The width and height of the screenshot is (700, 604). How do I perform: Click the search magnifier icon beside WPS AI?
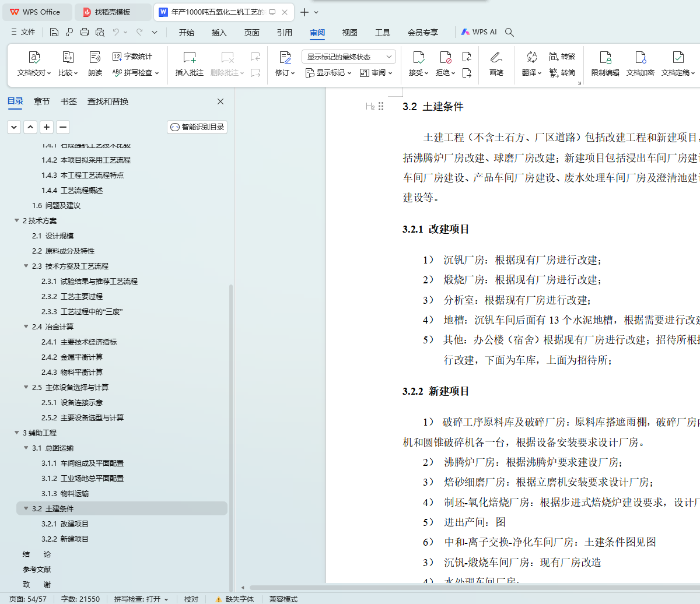pyautogui.click(x=509, y=32)
